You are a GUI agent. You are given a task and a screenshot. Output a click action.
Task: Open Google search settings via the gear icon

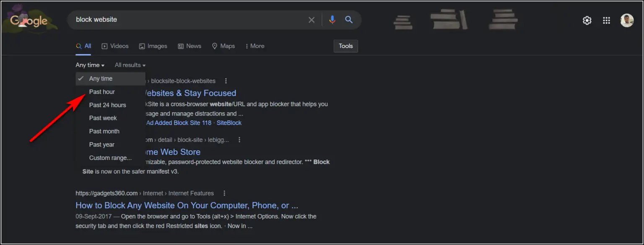click(587, 20)
